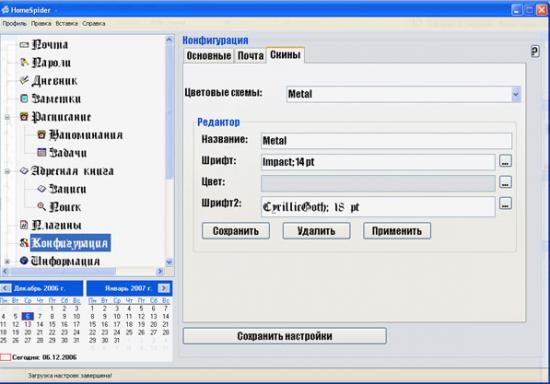
Task: Click the magnifier icon beside Поиск
Action: point(41,206)
